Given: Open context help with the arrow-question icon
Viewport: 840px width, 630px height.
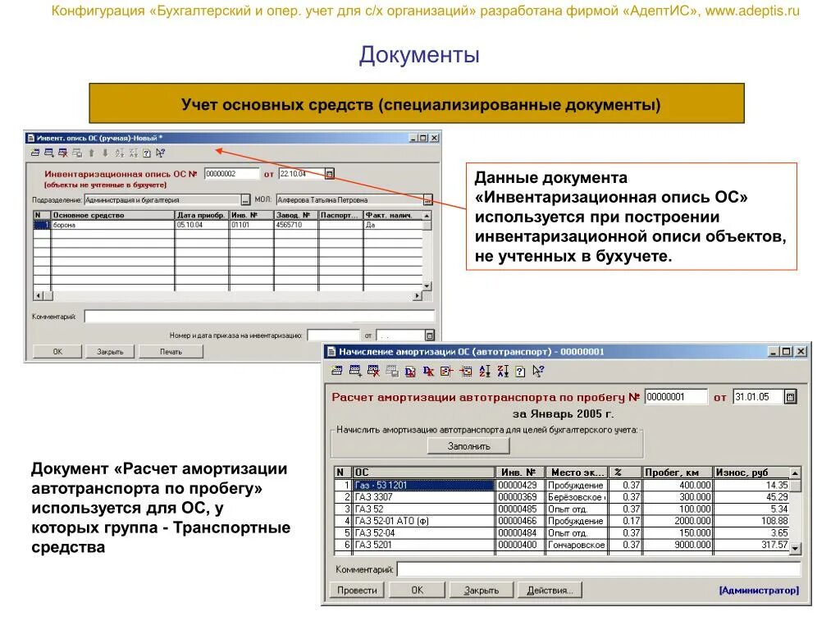Looking at the screenshot, I should coord(159,154).
